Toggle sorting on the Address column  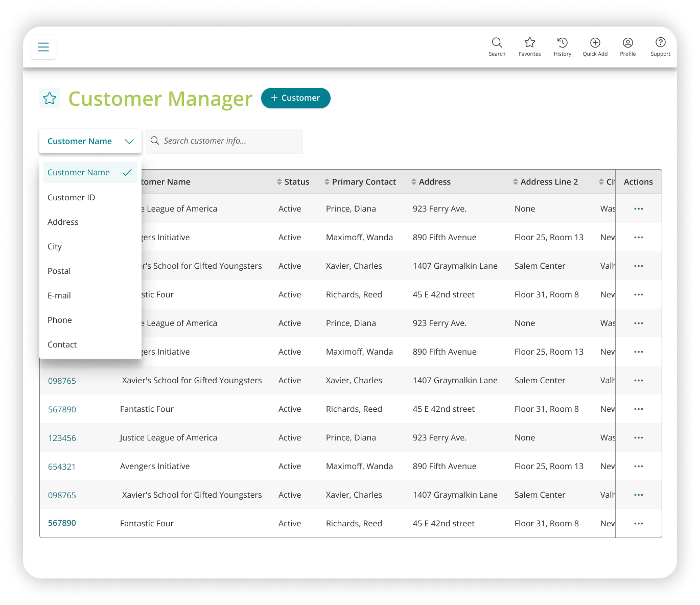click(x=414, y=181)
